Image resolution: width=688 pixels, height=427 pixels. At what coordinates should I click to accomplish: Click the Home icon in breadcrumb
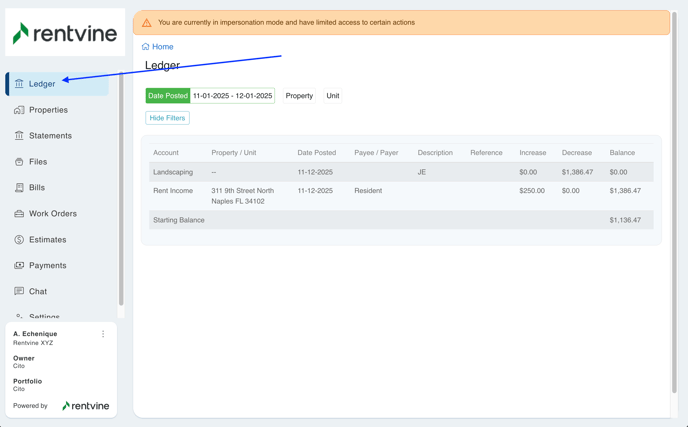[146, 47]
